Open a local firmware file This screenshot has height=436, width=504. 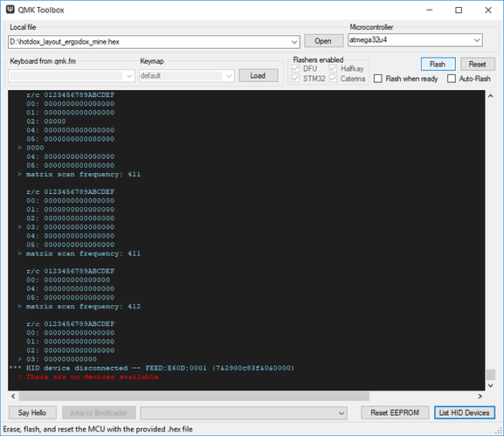323,41
